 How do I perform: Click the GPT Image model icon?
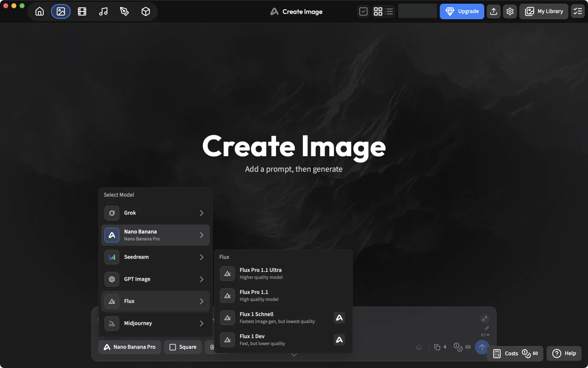click(112, 279)
